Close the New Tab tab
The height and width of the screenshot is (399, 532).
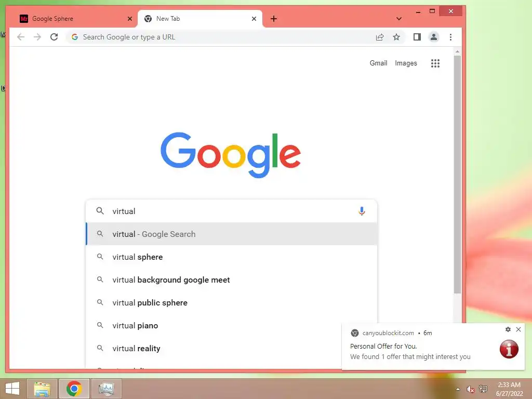tap(254, 19)
